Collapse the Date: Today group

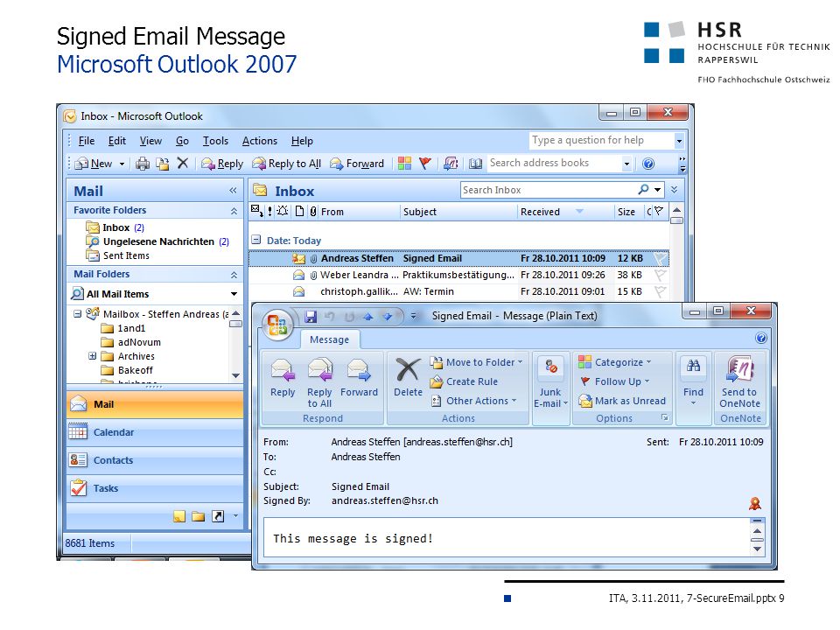point(256,240)
